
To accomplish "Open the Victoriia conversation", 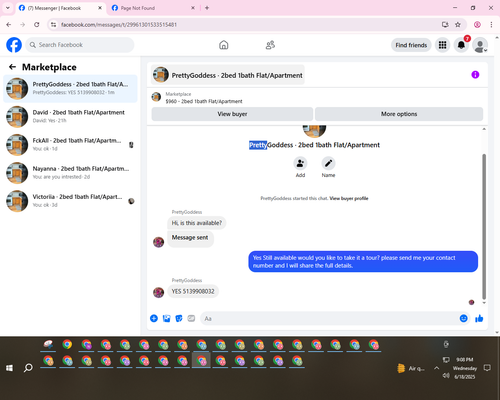I will [70, 201].
